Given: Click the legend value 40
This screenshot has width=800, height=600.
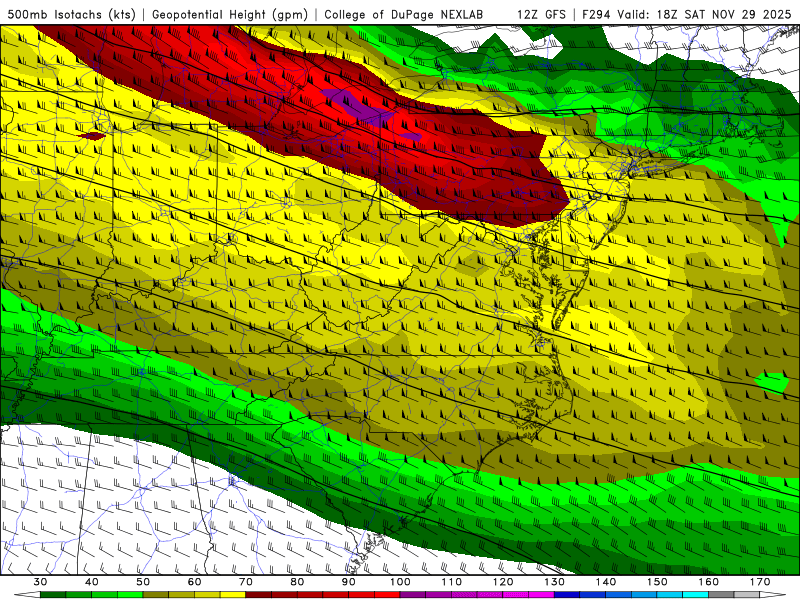Looking at the screenshot, I should (x=92, y=582).
